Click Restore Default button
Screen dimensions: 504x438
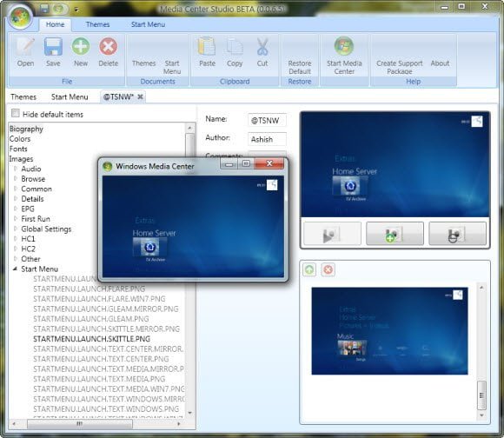(x=300, y=67)
